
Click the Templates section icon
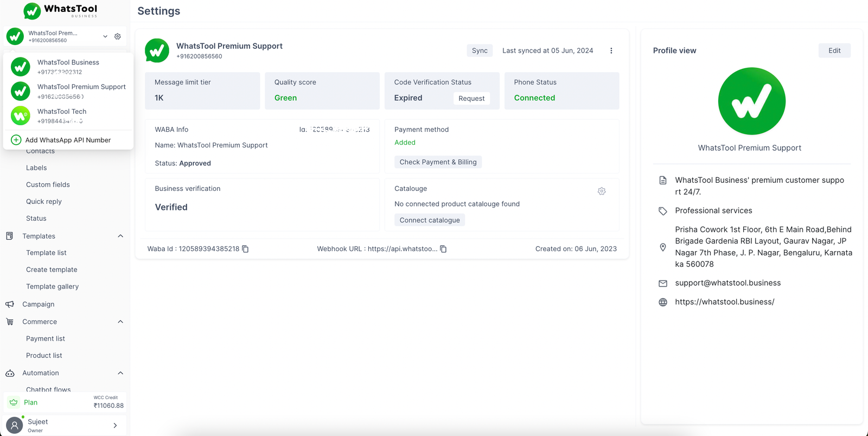(x=10, y=236)
